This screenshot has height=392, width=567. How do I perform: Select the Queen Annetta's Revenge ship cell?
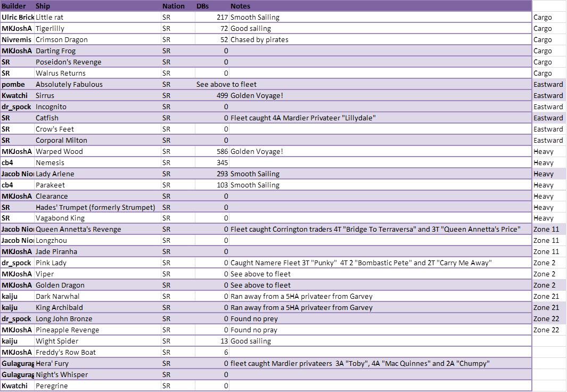pos(78,229)
